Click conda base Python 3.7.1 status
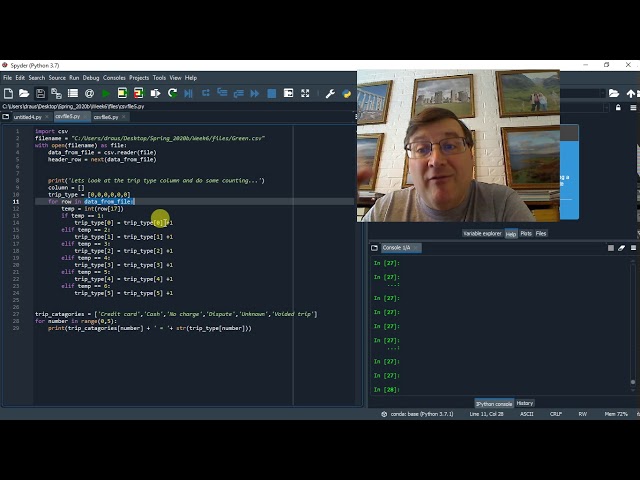This screenshot has height=480, width=640. [418, 414]
